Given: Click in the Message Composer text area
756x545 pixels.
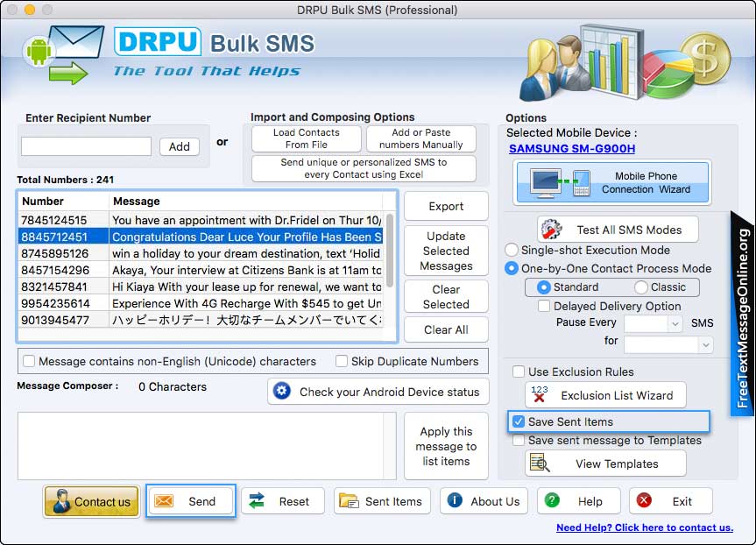Looking at the screenshot, I should click(207, 445).
